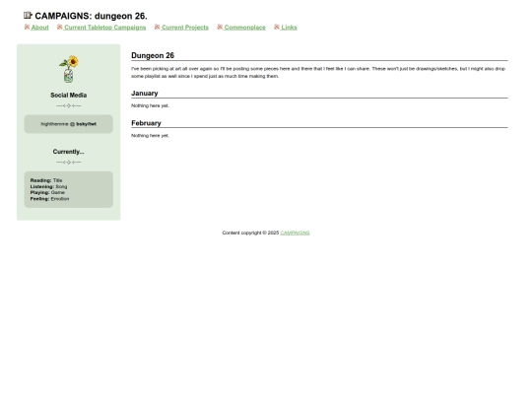Click the red icon before Commonplace
Image resolution: width=532 pixels, height=399 pixels.
(220, 27)
